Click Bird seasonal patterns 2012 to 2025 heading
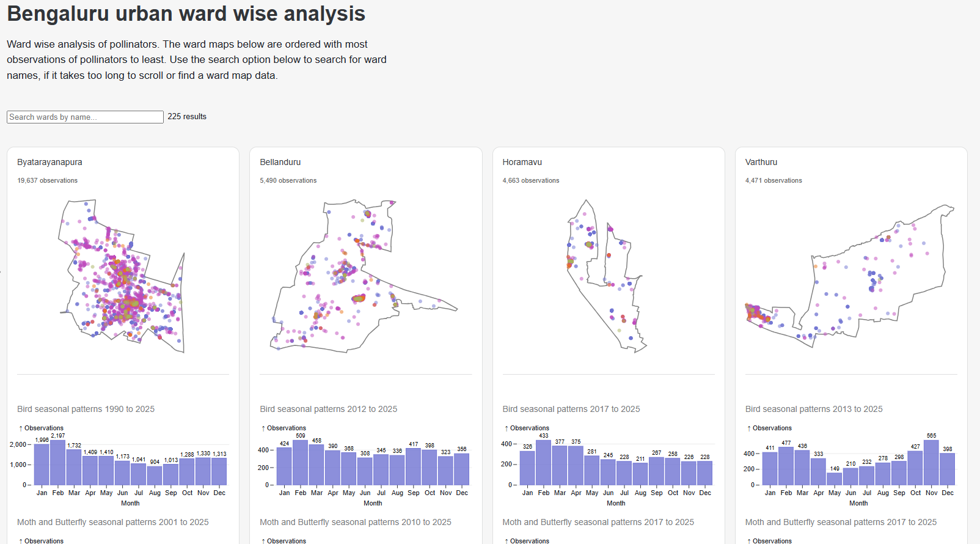 click(328, 409)
